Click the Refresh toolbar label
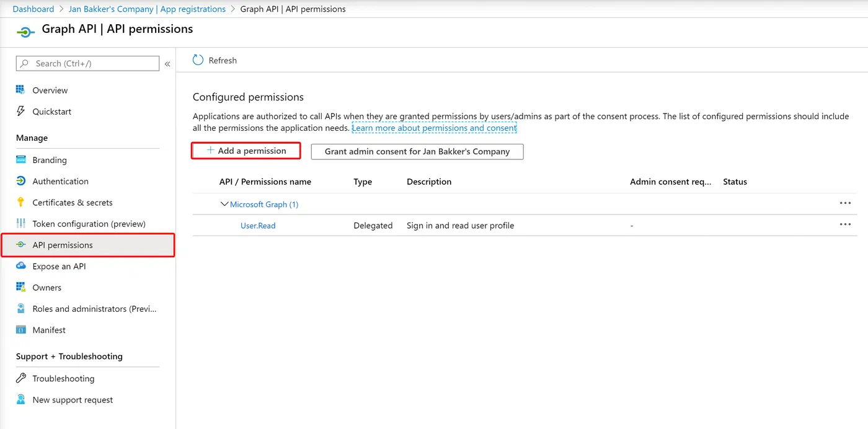This screenshot has width=868, height=429. tap(223, 61)
